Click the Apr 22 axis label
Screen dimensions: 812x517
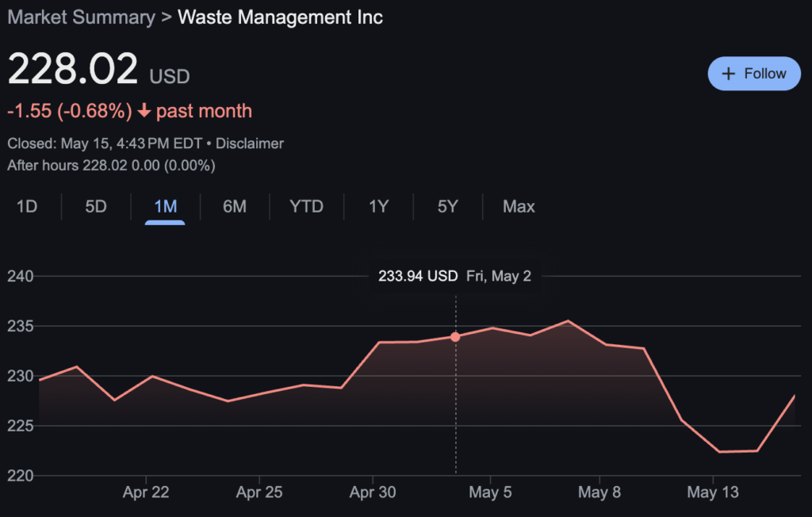pos(146,492)
